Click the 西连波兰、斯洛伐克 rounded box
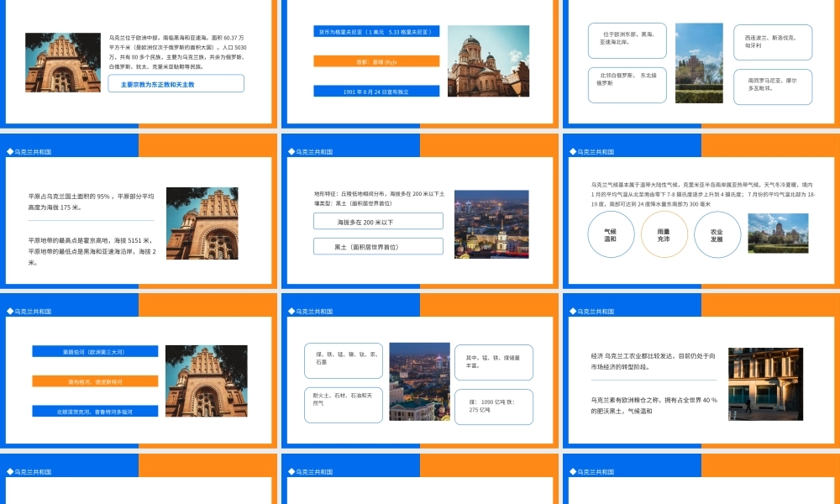The height and width of the screenshot is (504, 840). pyautogui.click(x=773, y=42)
